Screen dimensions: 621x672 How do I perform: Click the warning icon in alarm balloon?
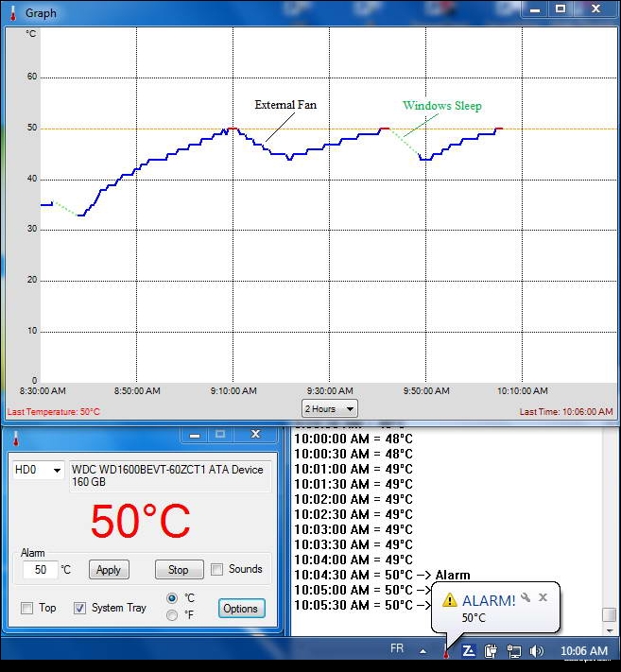click(x=450, y=600)
